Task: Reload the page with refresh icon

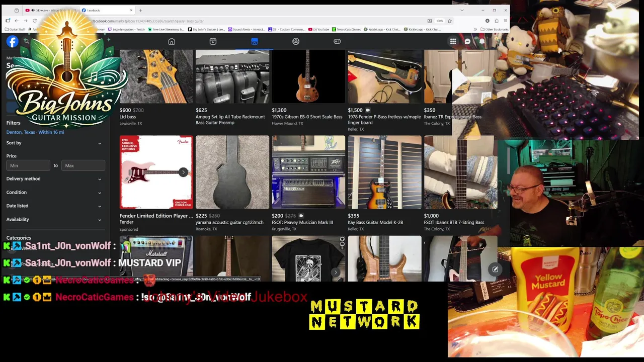Action: coord(34,21)
